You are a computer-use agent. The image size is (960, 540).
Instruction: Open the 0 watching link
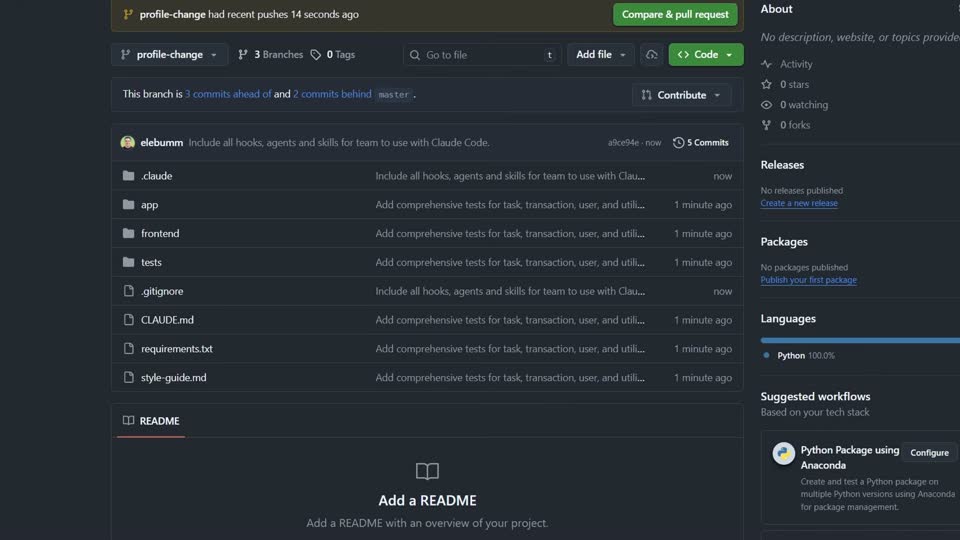pos(804,105)
